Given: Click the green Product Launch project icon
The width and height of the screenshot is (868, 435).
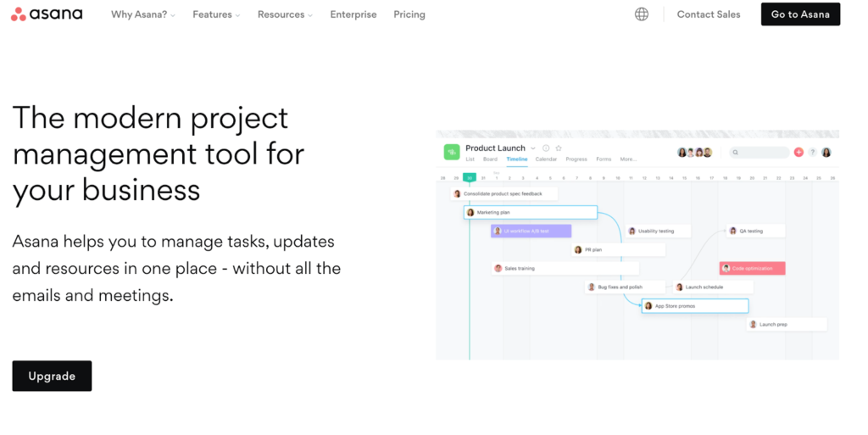Looking at the screenshot, I should click(452, 152).
